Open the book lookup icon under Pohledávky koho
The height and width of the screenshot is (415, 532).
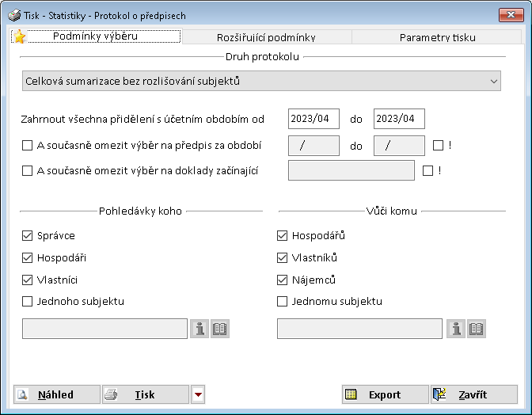click(x=220, y=329)
